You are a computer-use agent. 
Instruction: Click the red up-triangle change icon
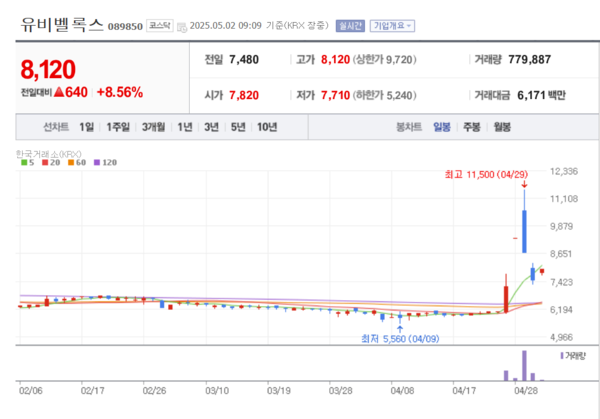[x=59, y=92]
